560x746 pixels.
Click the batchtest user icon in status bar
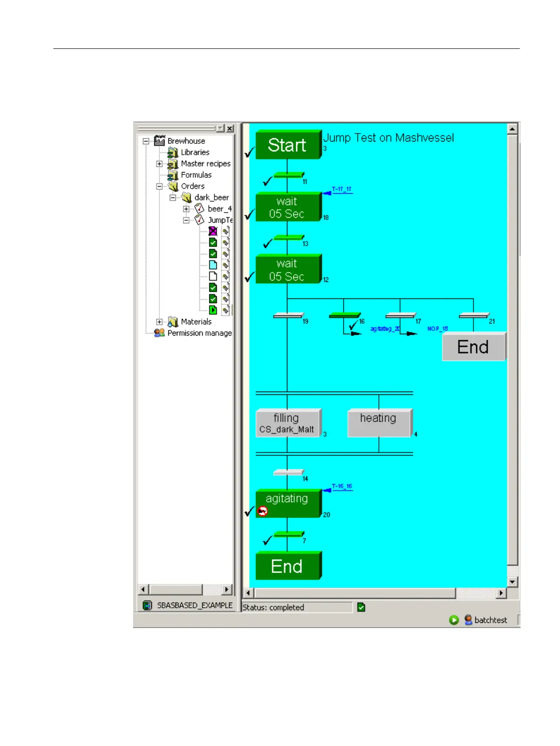(x=468, y=620)
